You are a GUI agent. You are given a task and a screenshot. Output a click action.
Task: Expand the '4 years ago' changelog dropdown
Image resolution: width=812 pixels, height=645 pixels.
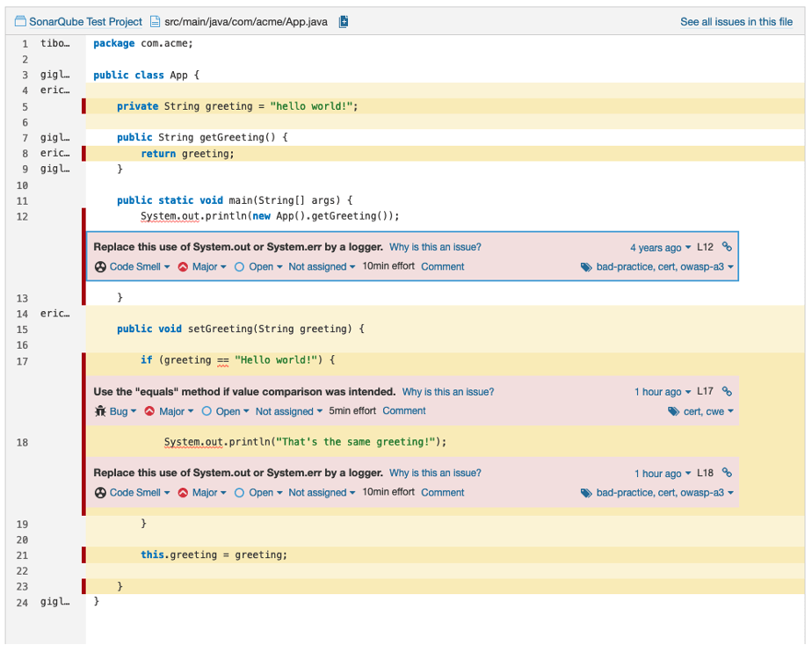pyautogui.click(x=660, y=248)
